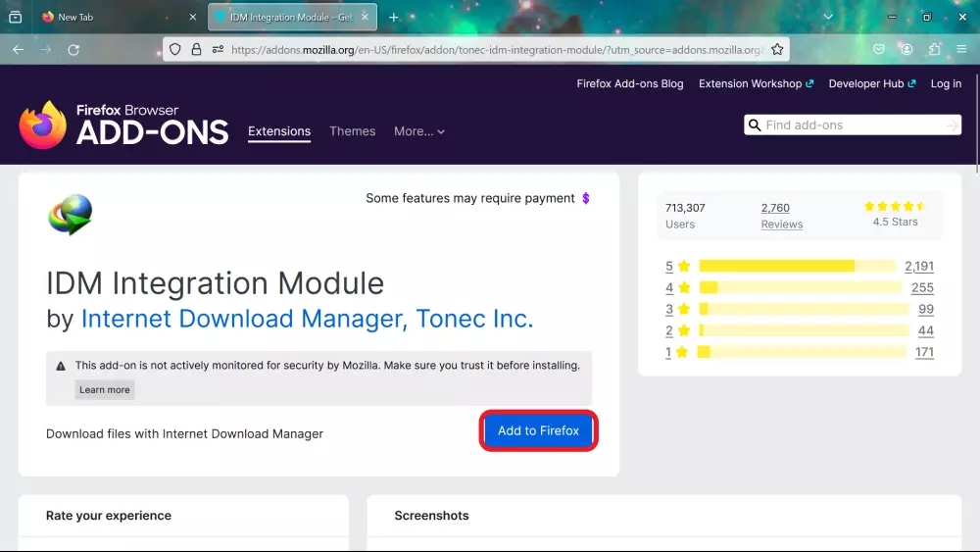Open site permissions icon in address bar
Image resolution: width=980 pixels, height=552 pixels.
pyautogui.click(x=218, y=49)
